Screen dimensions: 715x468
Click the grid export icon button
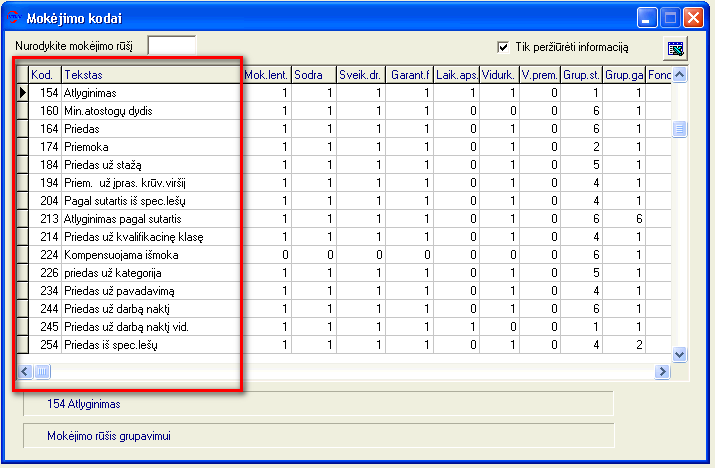coord(675,48)
